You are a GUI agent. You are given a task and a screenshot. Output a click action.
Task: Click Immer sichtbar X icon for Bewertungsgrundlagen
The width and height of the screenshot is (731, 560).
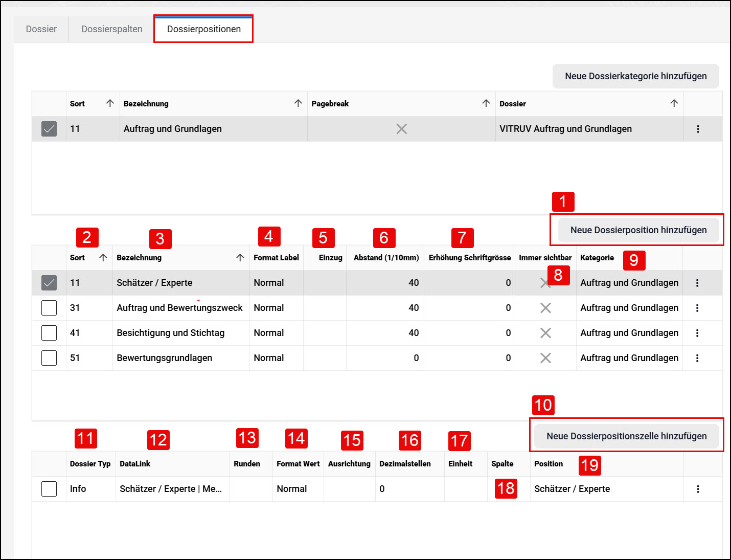[x=545, y=358]
